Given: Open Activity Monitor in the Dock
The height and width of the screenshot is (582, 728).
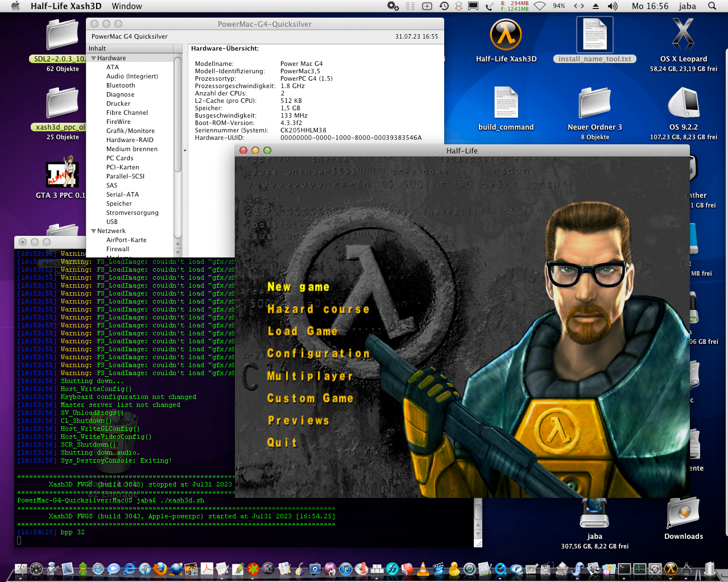Looking at the screenshot, I should click(x=640, y=569).
